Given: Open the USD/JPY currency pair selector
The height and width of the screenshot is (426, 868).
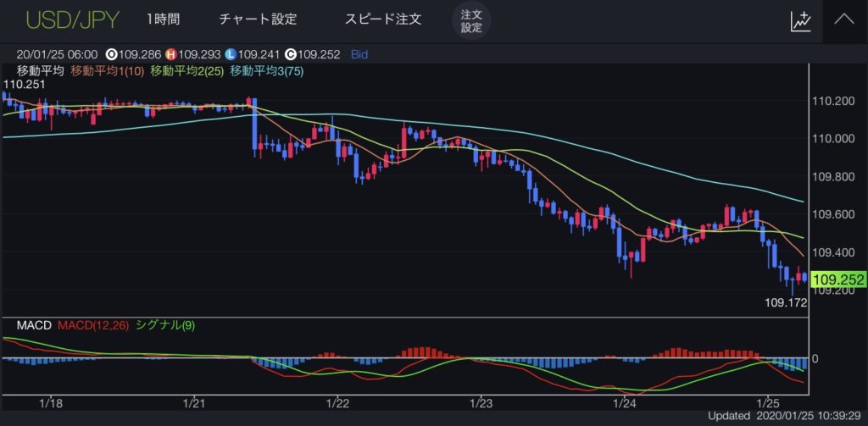Looking at the screenshot, I should pyautogui.click(x=72, y=19).
